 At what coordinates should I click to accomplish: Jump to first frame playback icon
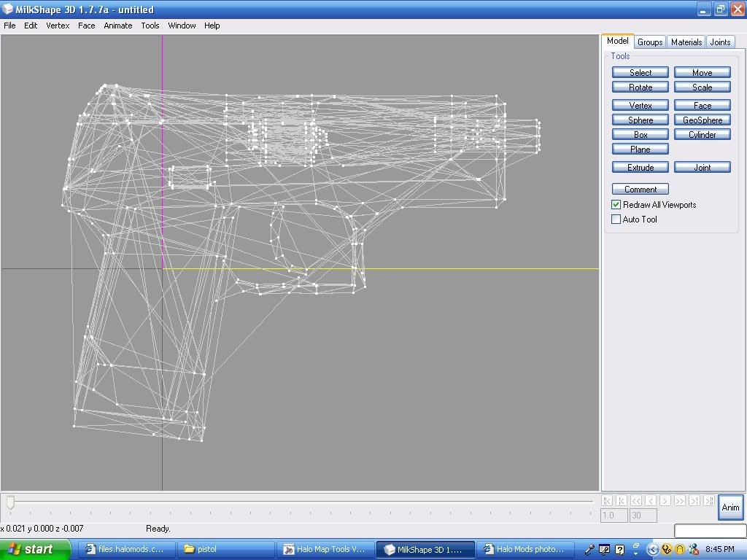(x=606, y=500)
